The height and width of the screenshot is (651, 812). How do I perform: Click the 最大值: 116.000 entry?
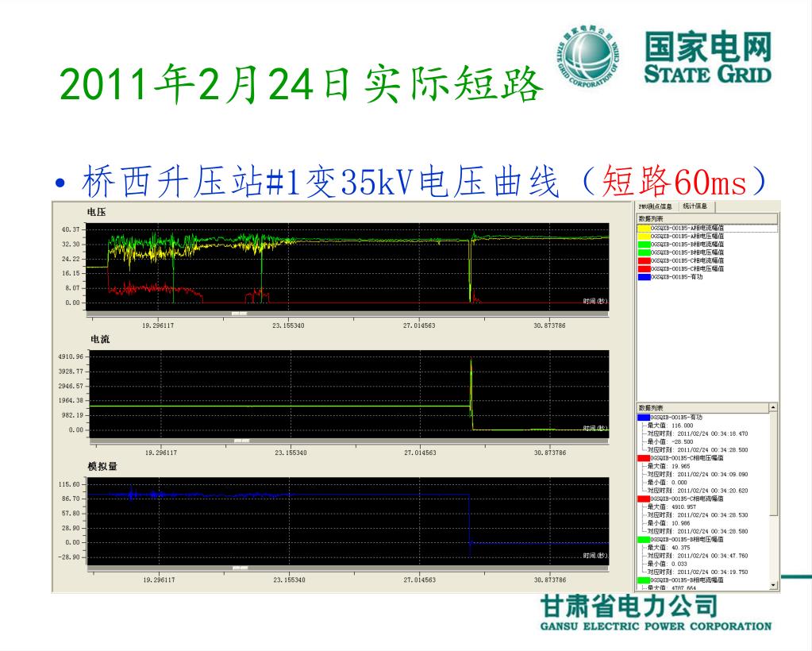(x=670, y=426)
